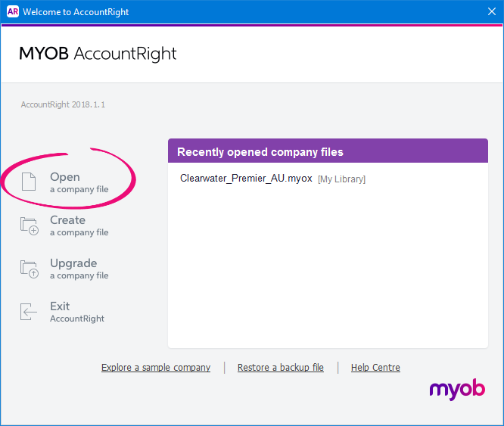Click the AccountRight 2018.1.1 version text

click(x=63, y=104)
